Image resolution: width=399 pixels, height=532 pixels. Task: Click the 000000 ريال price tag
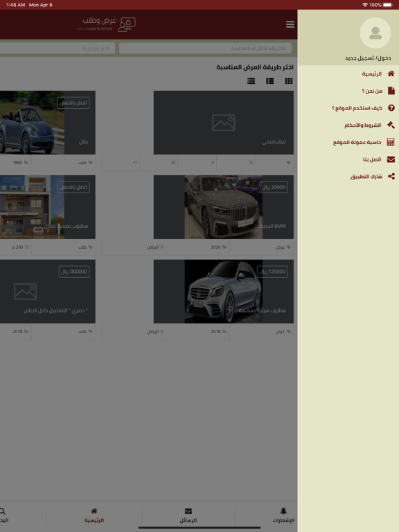coord(74,272)
